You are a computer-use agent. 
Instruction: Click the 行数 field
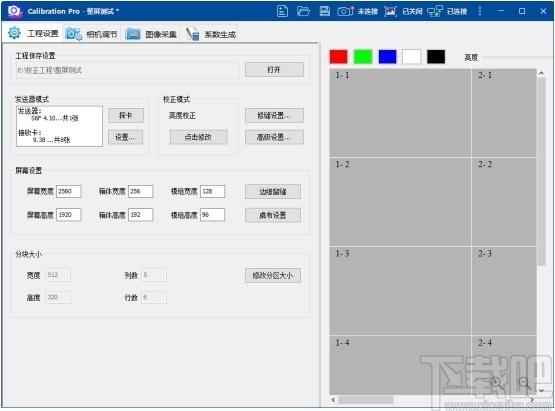point(154,297)
